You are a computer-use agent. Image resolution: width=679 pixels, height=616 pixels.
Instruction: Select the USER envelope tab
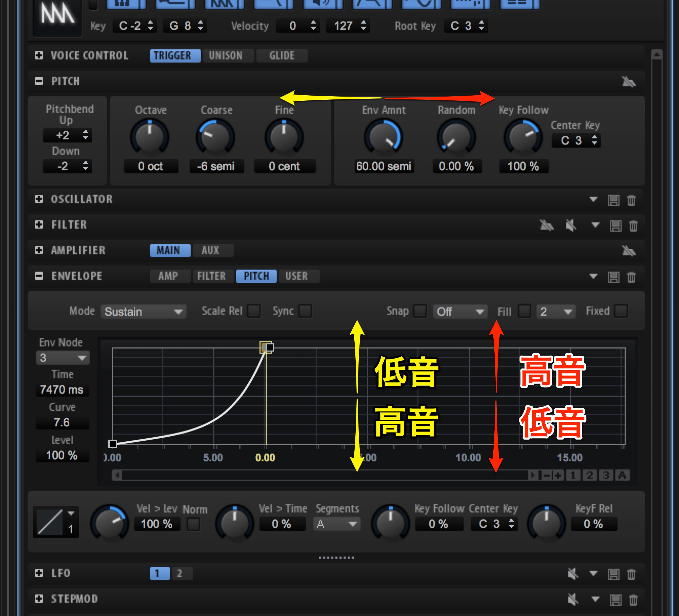coord(299,276)
